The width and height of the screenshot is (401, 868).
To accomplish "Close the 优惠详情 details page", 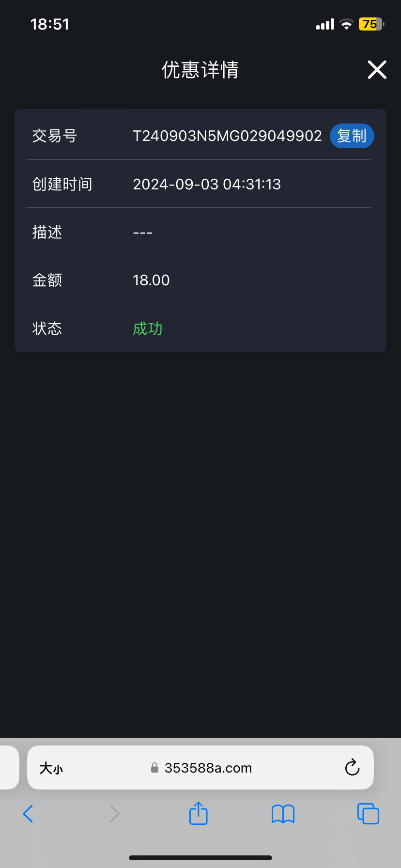I will (x=377, y=70).
